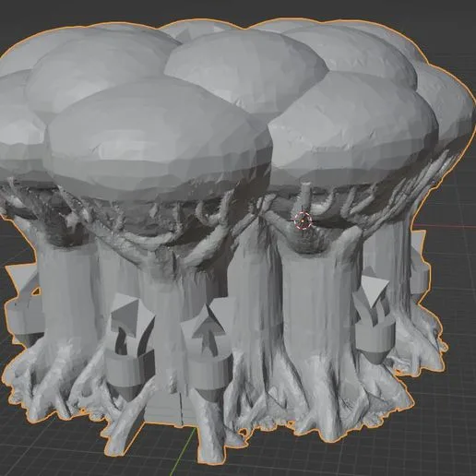Click the red X axis line at right
476x476 pixels.
(x=450, y=226)
